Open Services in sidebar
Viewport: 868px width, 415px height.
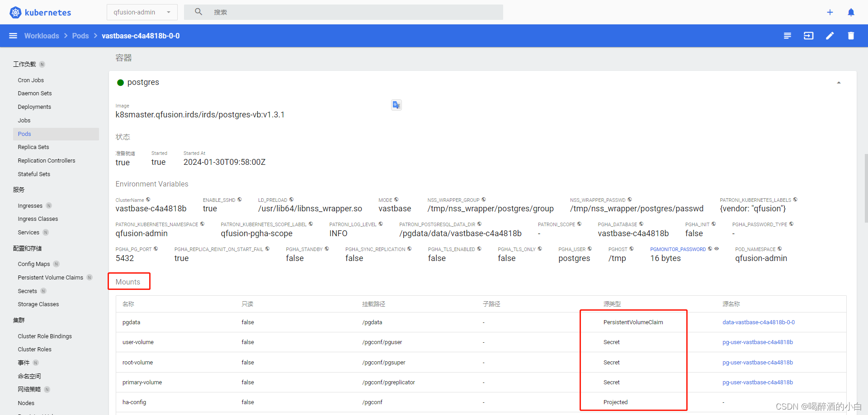coord(28,233)
